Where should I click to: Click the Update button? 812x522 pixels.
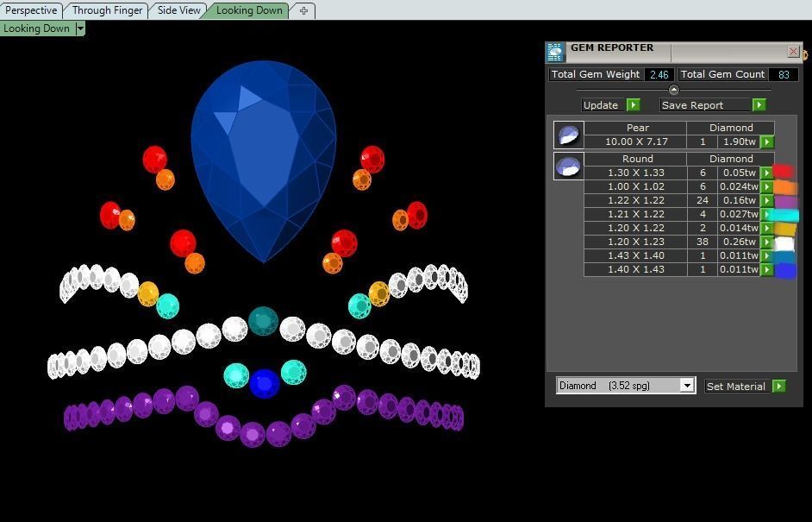coord(603,105)
